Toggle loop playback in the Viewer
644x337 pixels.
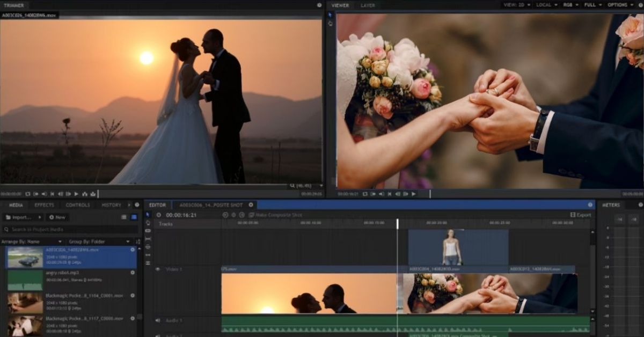pyautogui.click(x=365, y=194)
